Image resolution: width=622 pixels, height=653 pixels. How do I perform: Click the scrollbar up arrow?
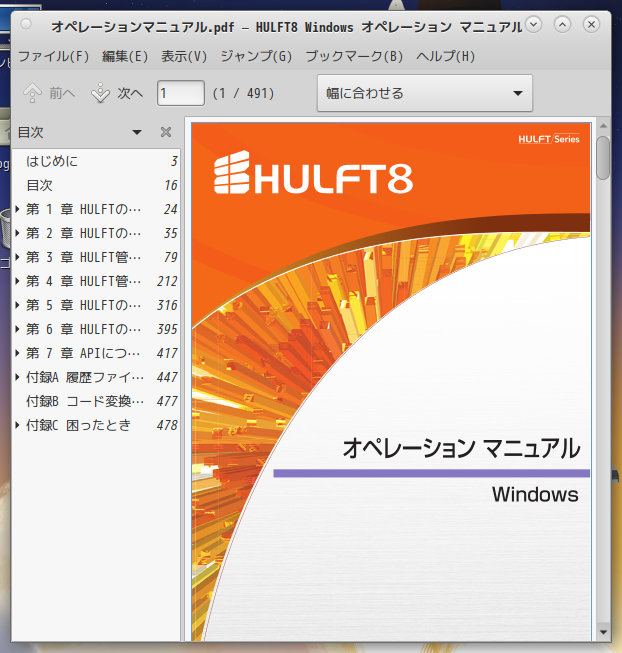tap(603, 126)
